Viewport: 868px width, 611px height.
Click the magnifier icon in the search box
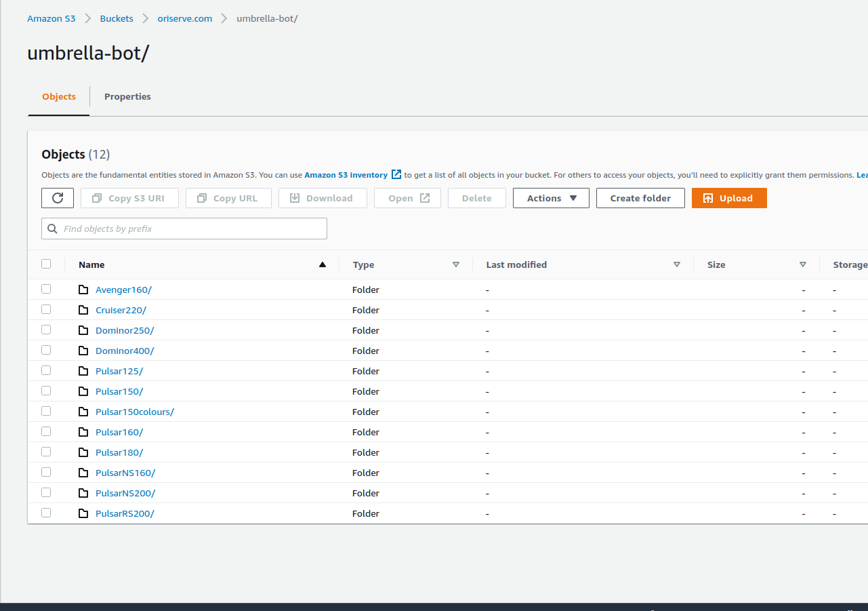pyautogui.click(x=53, y=229)
